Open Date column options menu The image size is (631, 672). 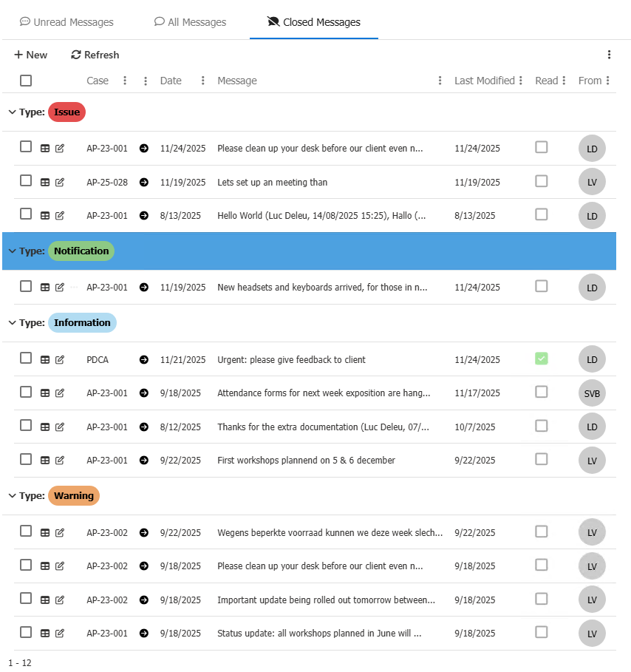(202, 81)
